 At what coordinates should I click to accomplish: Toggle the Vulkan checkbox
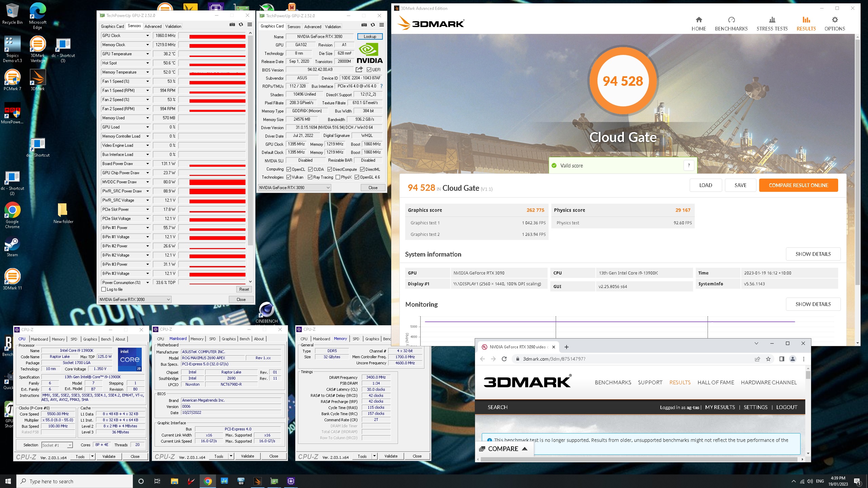289,177
